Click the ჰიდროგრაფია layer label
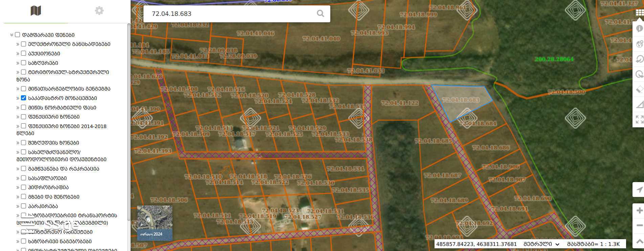Image resolution: width=644 pixels, height=251 pixels. [x=48, y=187]
